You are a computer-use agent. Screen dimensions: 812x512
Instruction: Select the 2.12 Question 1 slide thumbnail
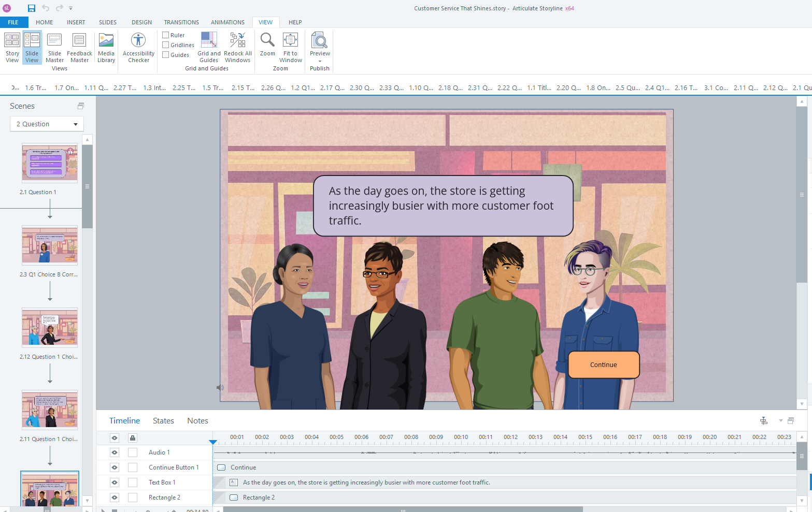pyautogui.click(x=50, y=328)
